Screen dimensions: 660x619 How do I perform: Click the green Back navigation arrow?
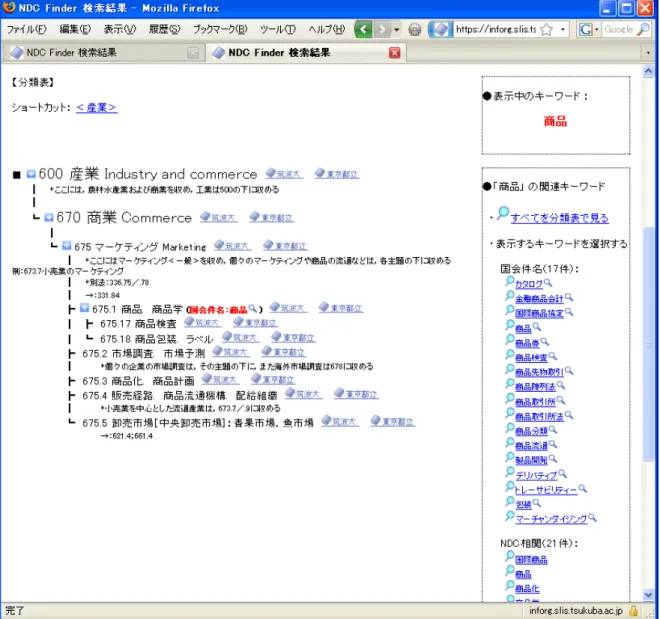point(363,29)
